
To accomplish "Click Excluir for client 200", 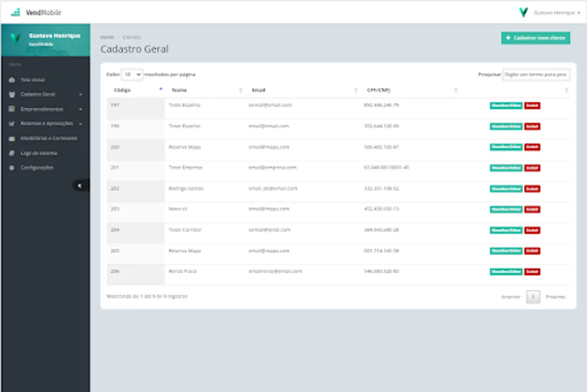I will [532, 147].
